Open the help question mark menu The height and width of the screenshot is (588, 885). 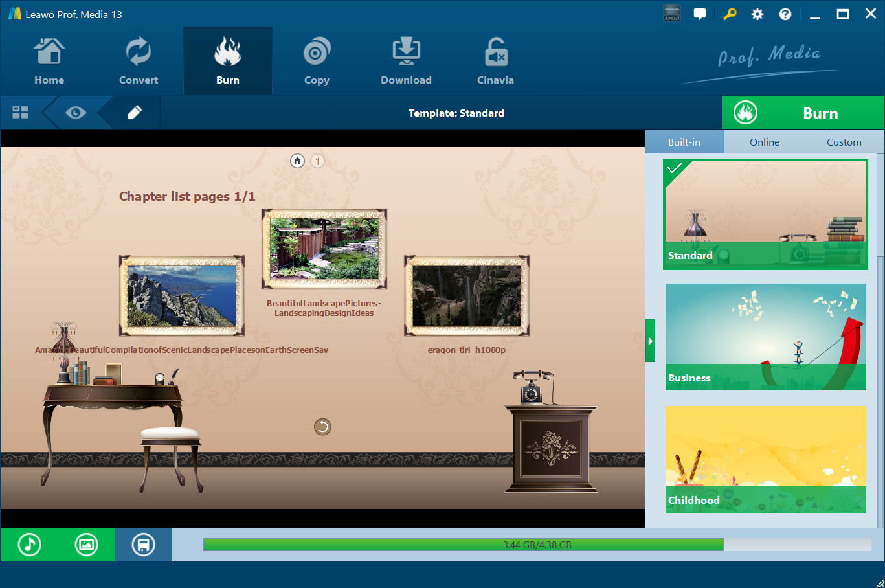click(785, 14)
